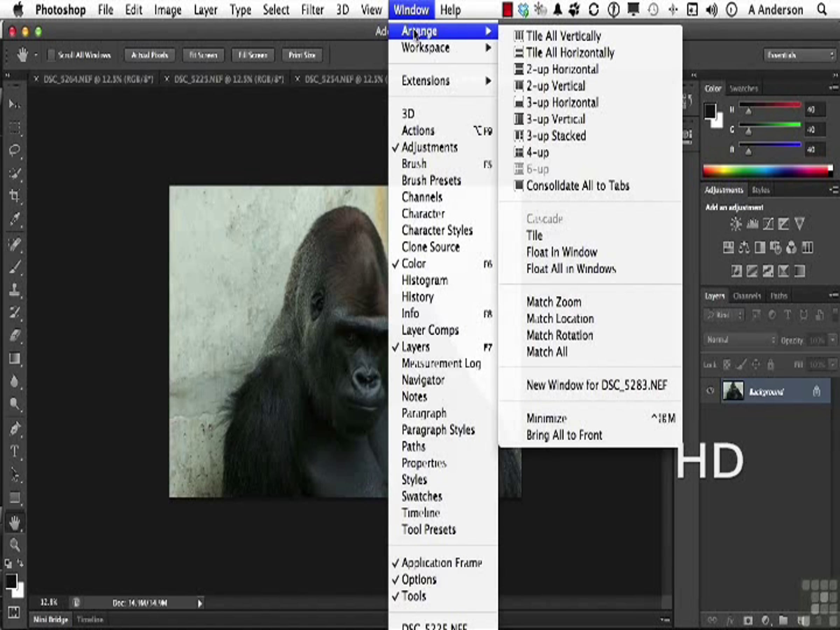Add a Brightness/Contrast adjustment

coord(736,224)
